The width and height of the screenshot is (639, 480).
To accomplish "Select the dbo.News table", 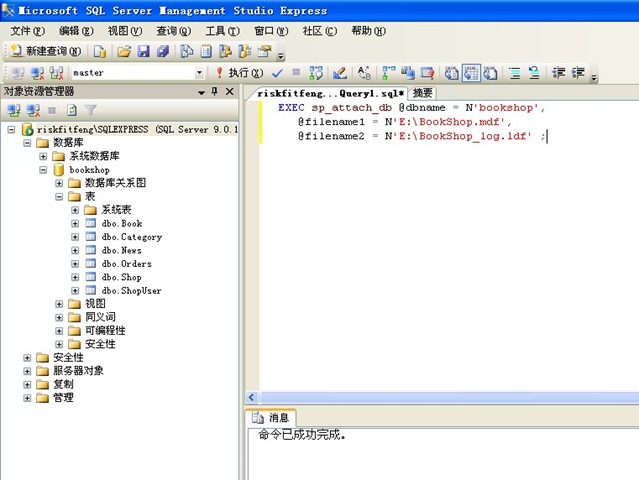I will pyautogui.click(x=121, y=250).
